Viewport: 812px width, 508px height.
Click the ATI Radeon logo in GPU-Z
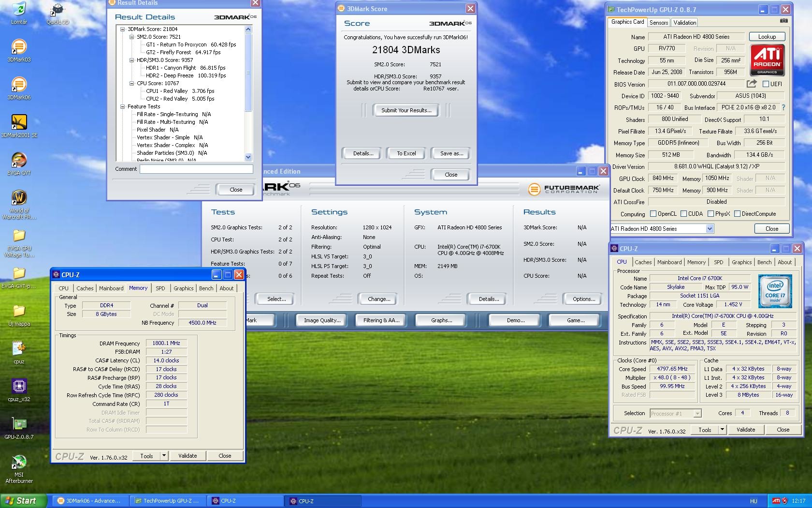click(x=767, y=60)
